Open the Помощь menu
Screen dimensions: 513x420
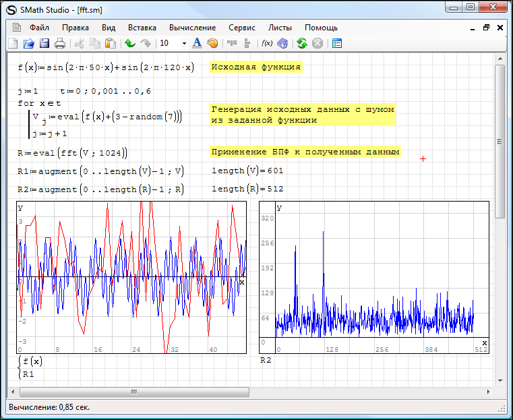coord(321,28)
